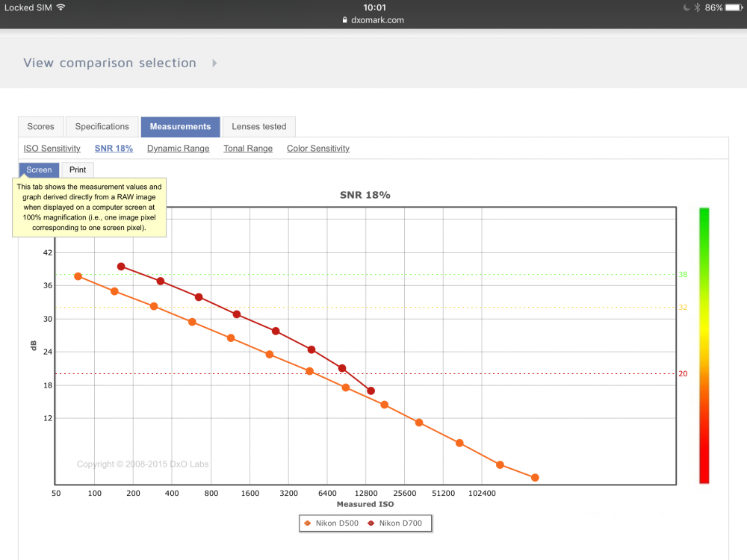Viewport: 747px width, 560px height.
Task: Tap the dxomark.com address text
Action: click(377, 20)
